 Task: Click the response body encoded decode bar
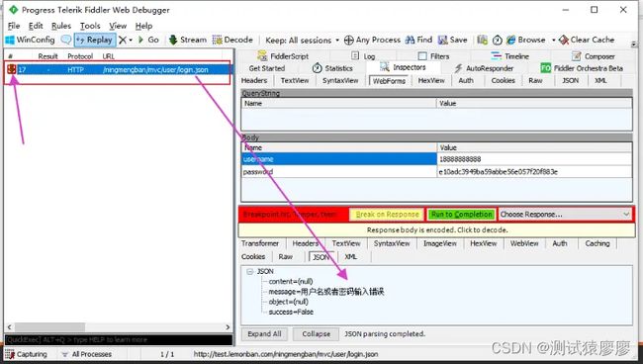click(436, 229)
